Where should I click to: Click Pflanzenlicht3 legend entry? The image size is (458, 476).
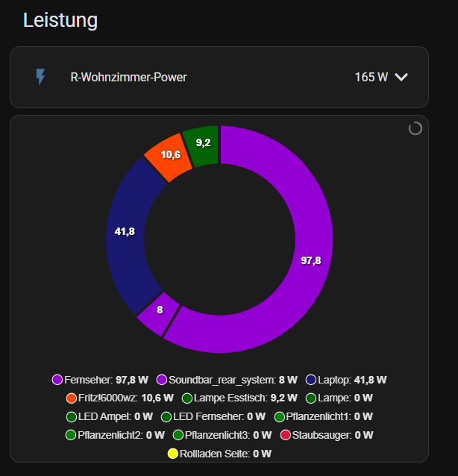click(x=222, y=434)
